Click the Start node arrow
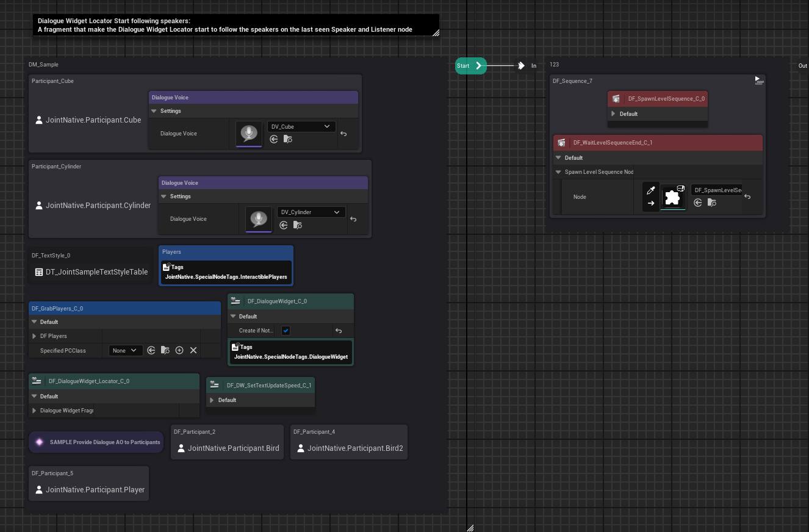The width and height of the screenshot is (809, 532). click(478, 66)
